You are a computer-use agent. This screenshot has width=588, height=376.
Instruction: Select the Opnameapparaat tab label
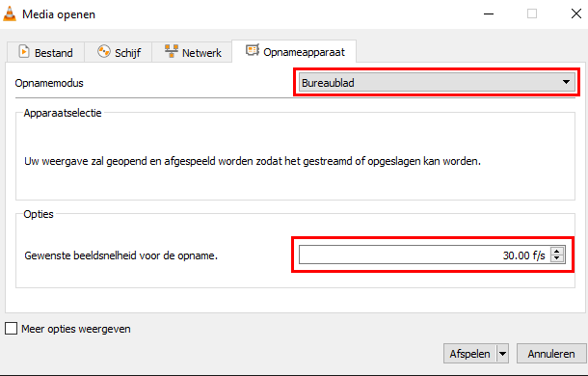point(304,52)
